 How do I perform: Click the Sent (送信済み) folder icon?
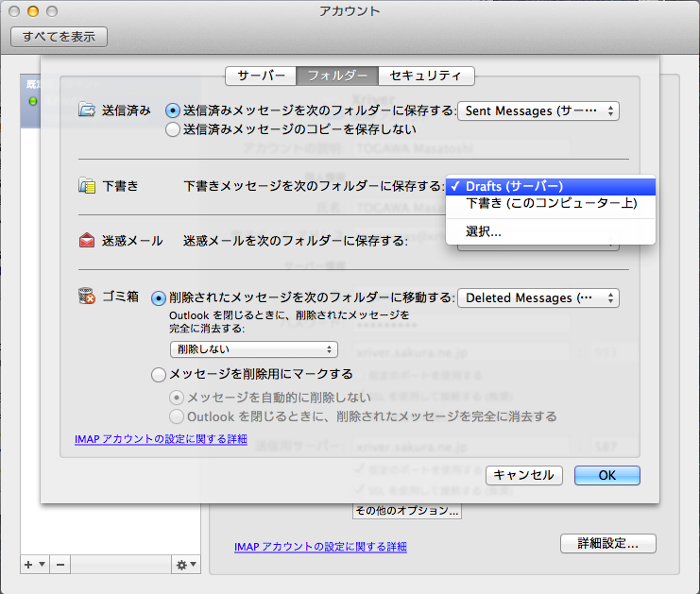[x=88, y=110]
